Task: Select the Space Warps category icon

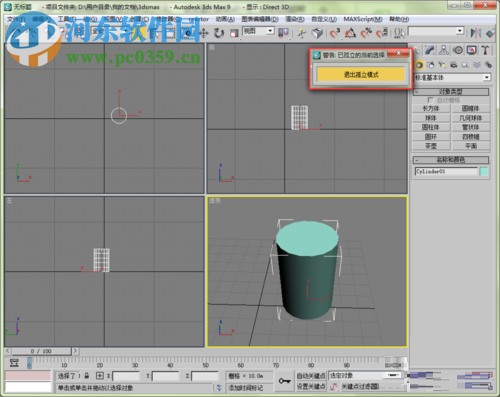Action: tap(477, 65)
